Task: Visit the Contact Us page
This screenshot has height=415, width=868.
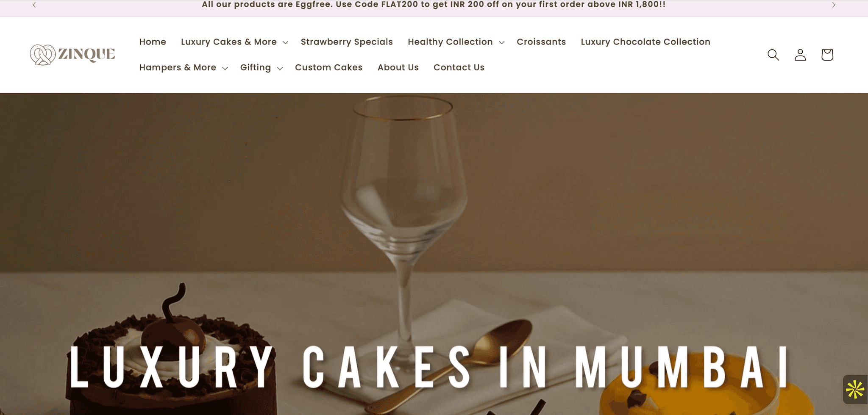Action: point(459,68)
